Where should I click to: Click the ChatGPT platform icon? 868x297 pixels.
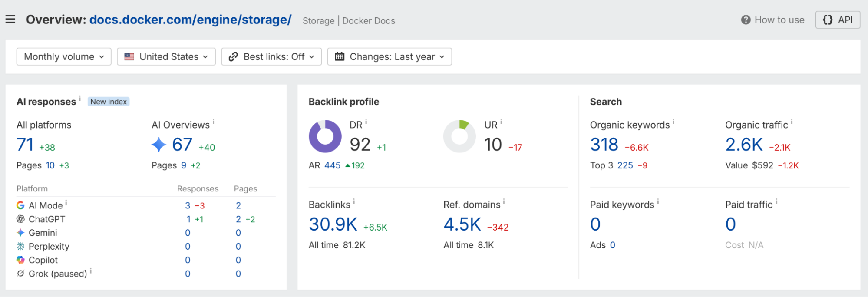(x=20, y=219)
